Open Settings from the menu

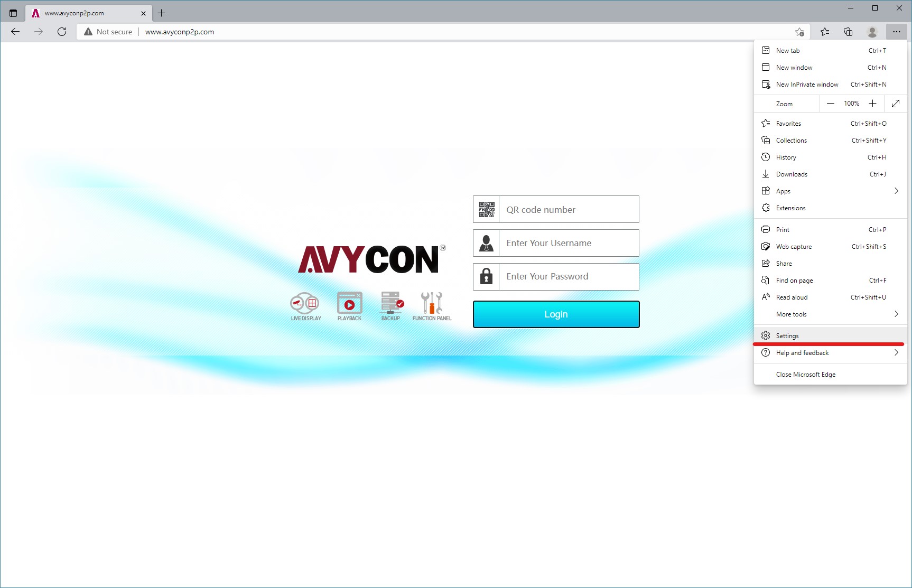point(831,336)
